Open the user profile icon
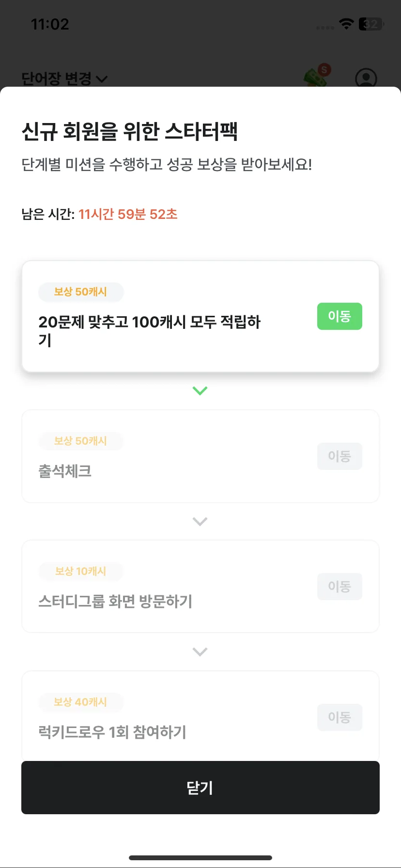 click(366, 77)
